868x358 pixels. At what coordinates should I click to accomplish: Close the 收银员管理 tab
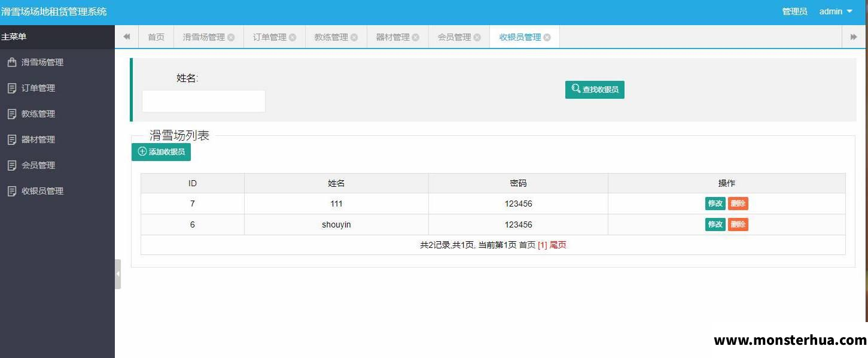(x=547, y=37)
